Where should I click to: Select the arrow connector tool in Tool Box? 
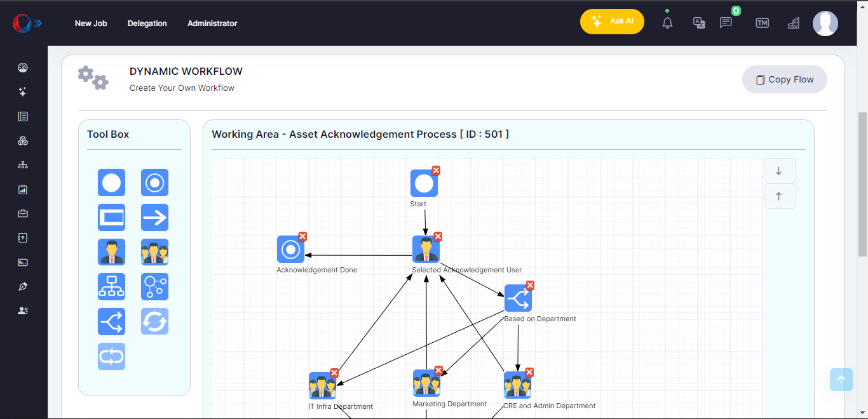point(154,217)
